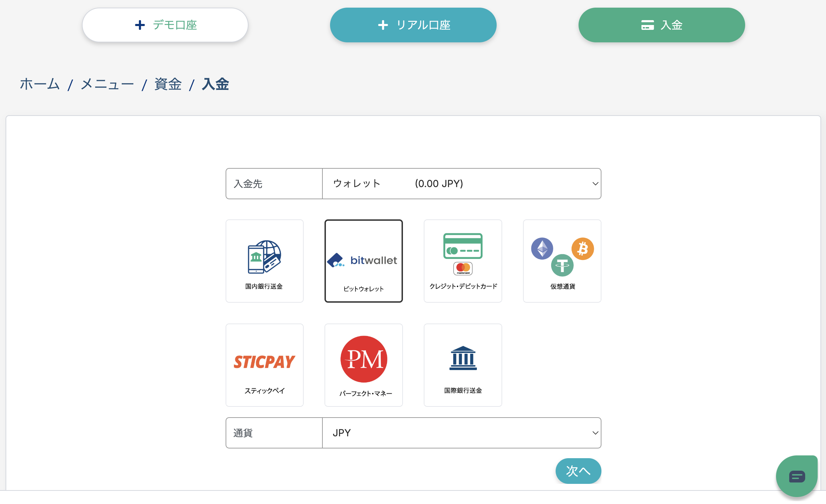Click the green 入金 deposit button

pos(661,25)
